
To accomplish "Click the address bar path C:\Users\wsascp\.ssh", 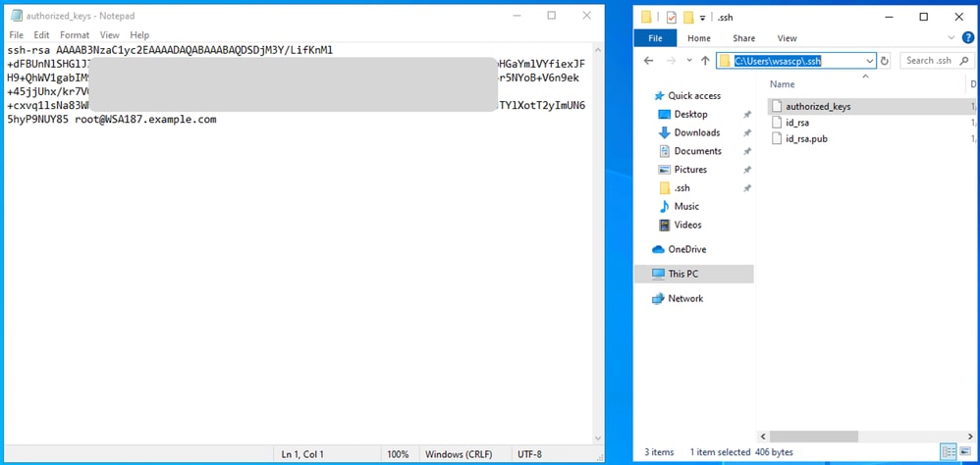I will coord(778,61).
